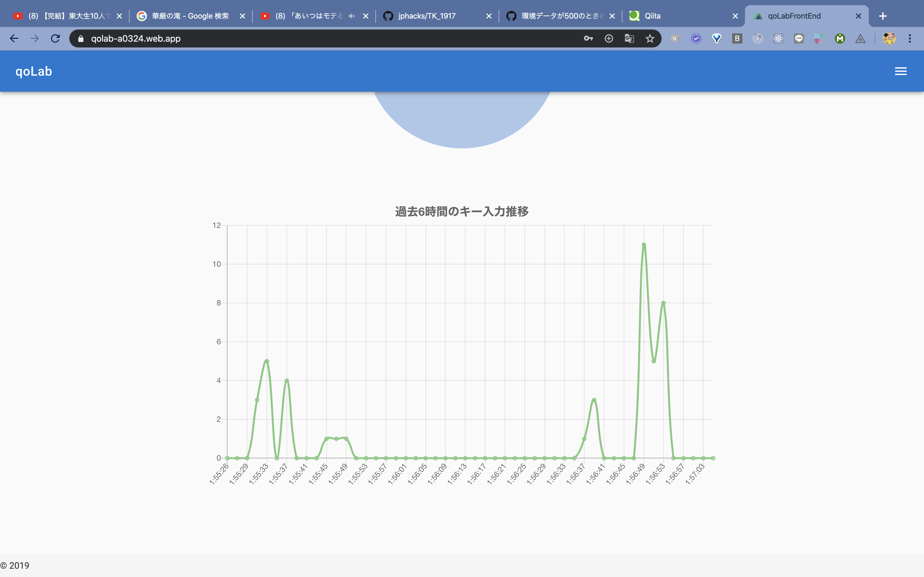The width and height of the screenshot is (924, 577).
Task: Open the LINE extension icon
Action: pyautogui.click(x=798, y=38)
